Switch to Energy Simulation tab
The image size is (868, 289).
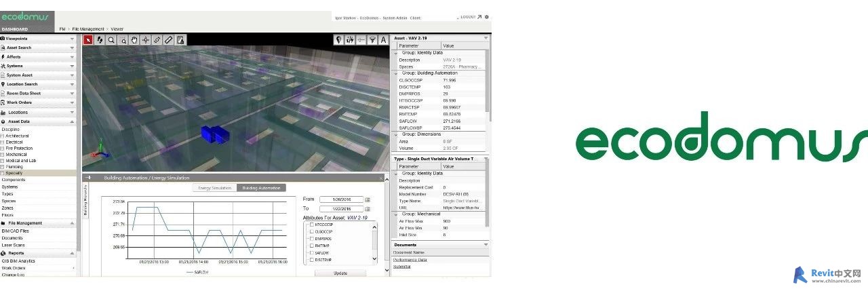[214, 187]
